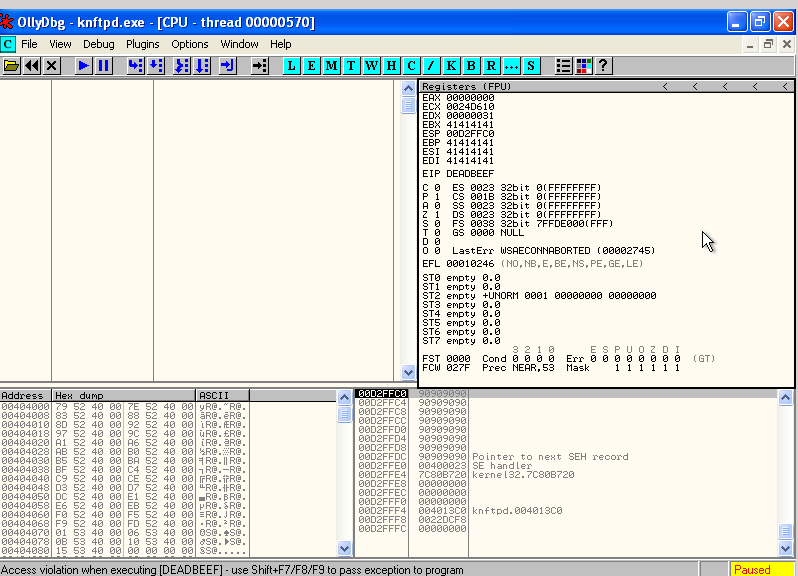Show the Threads window (T button)
Image resolution: width=798 pixels, height=576 pixels.
click(351, 66)
